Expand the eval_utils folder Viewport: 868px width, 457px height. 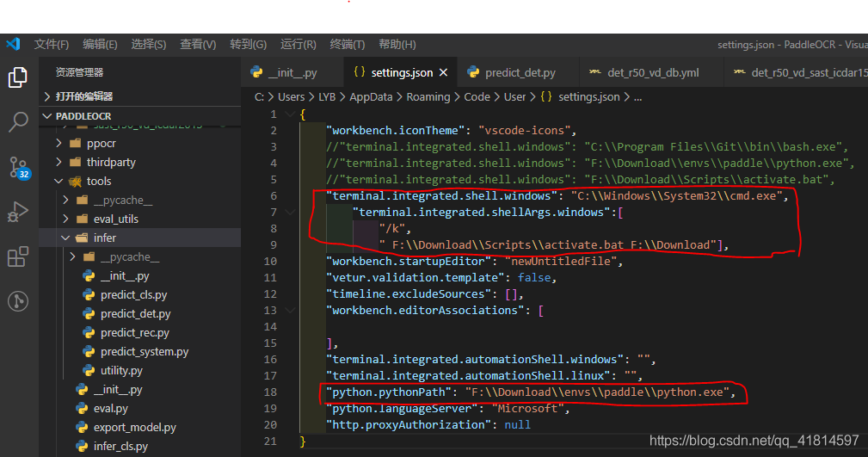115,219
